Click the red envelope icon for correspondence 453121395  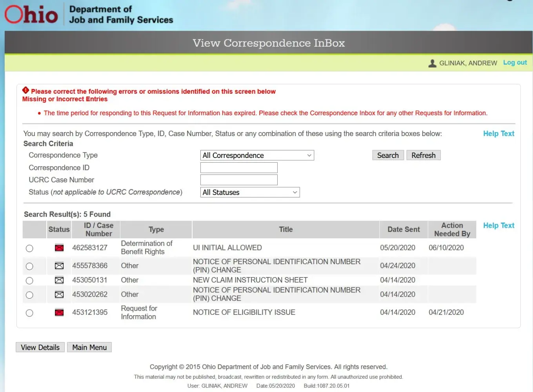pyautogui.click(x=59, y=312)
